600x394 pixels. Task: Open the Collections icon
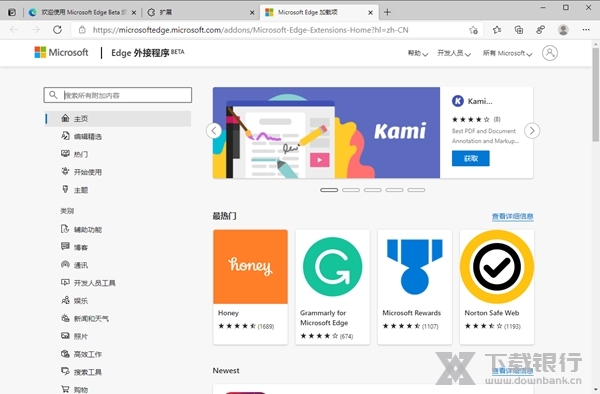tap(518, 30)
